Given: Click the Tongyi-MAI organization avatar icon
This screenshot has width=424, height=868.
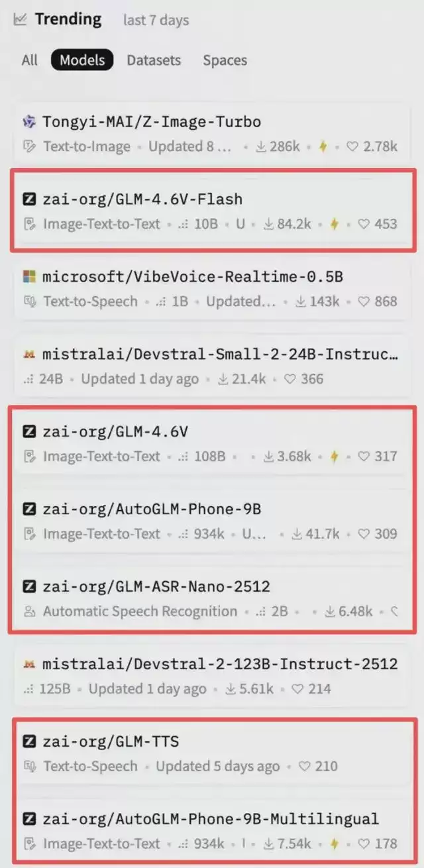Looking at the screenshot, I should (28, 122).
